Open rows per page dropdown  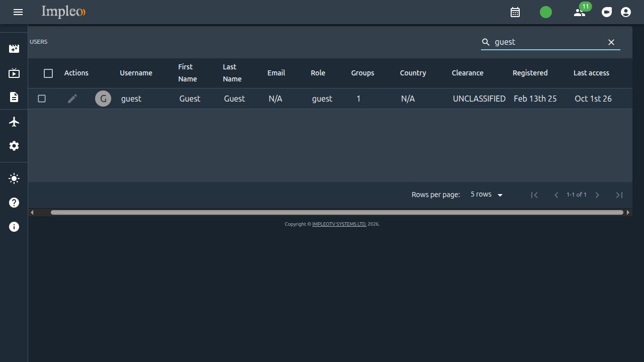click(x=487, y=195)
